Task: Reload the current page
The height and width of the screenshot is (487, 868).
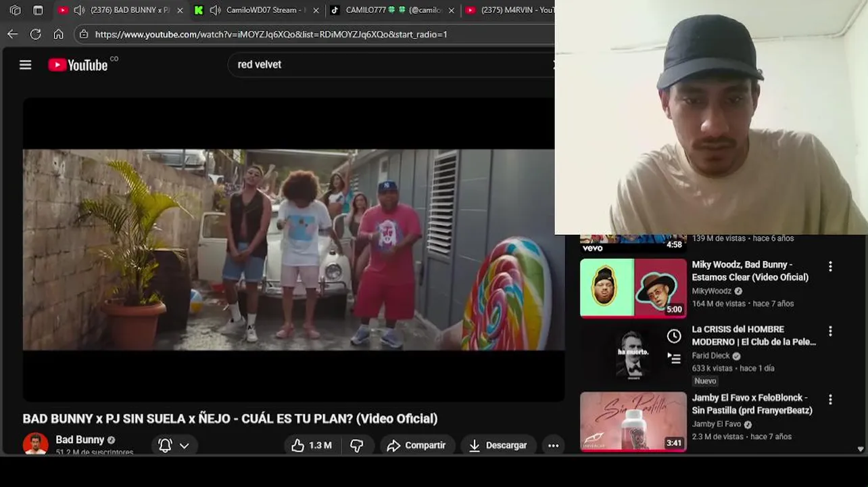Action: click(36, 34)
